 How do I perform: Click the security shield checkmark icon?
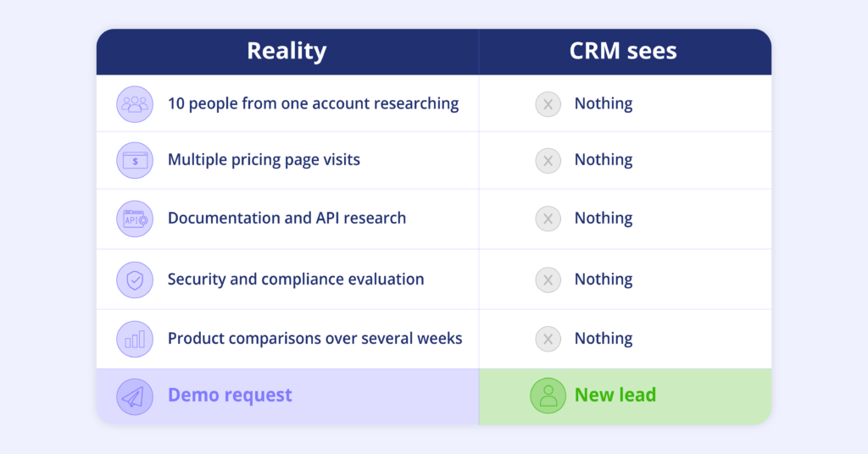135,280
